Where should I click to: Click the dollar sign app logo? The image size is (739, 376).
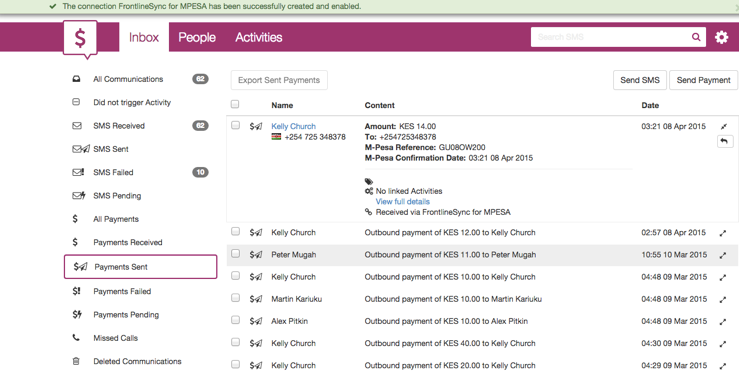click(80, 39)
